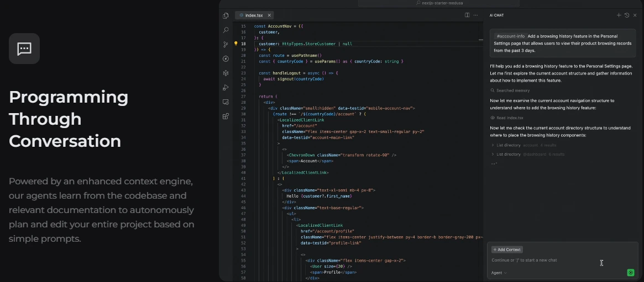Expand List directory @dashboard 6 results
Viewport: 644px width, 282px height.
coord(528,154)
